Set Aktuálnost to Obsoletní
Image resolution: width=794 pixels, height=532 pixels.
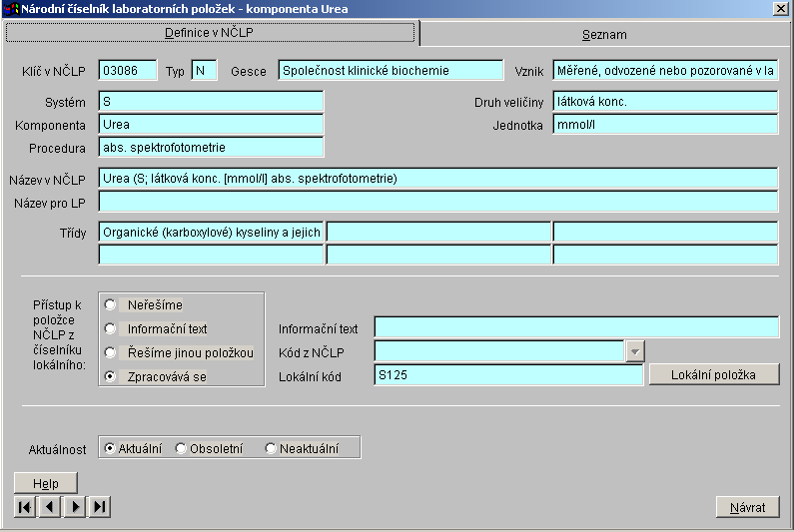pyautogui.click(x=181, y=448)
